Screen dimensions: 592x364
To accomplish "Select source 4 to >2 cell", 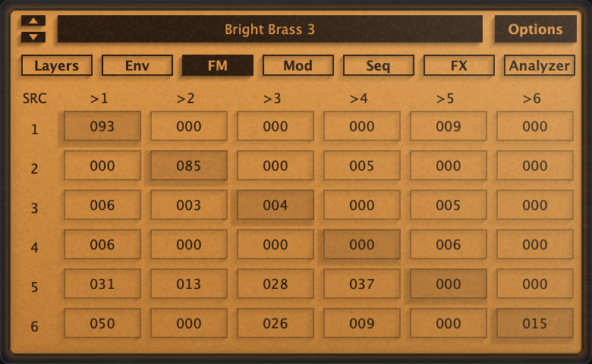I will 189,244.
